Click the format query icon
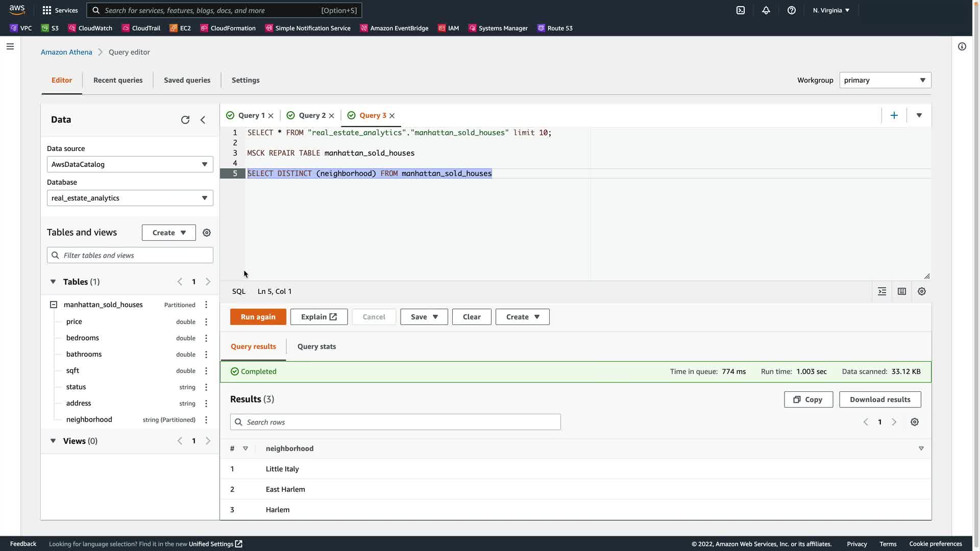Viewport: 980px width, 551px height. click(x=882, y=291)
